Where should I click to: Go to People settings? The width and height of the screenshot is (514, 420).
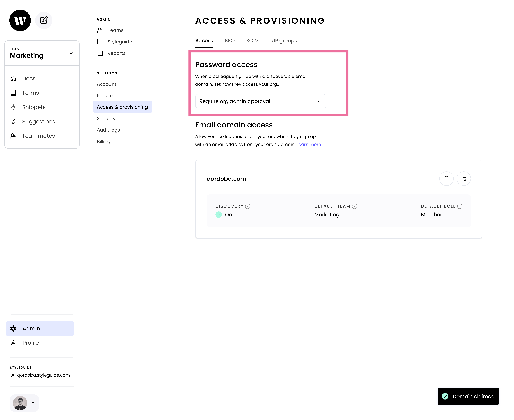click(x=105, y=96)
